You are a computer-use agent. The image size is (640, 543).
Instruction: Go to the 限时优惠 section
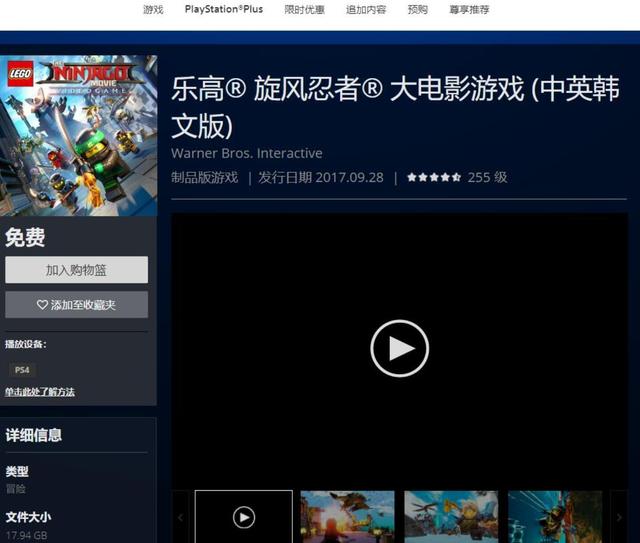(x=304, y=9)
